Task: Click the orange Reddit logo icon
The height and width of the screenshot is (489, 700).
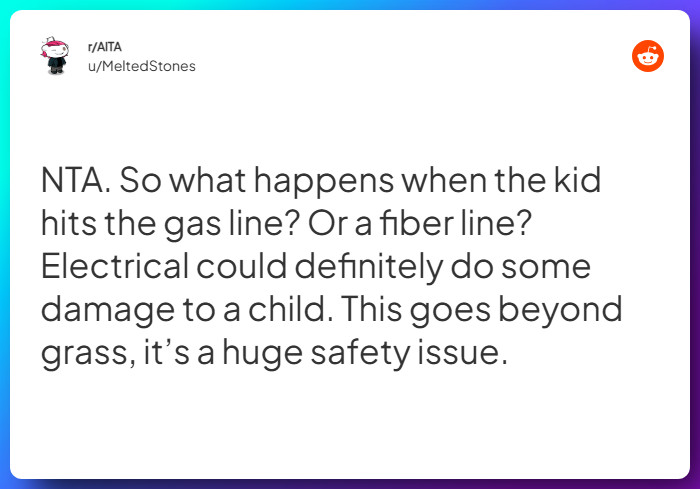Action: [x=648, y=56]
